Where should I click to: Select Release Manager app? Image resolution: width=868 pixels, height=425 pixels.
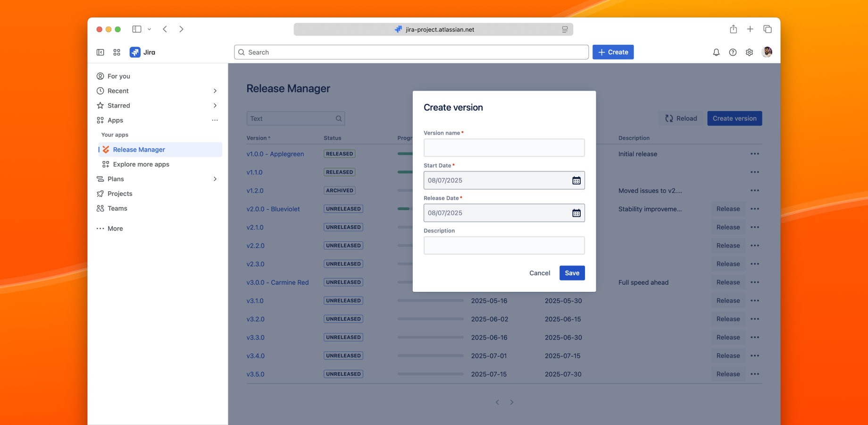159,150
